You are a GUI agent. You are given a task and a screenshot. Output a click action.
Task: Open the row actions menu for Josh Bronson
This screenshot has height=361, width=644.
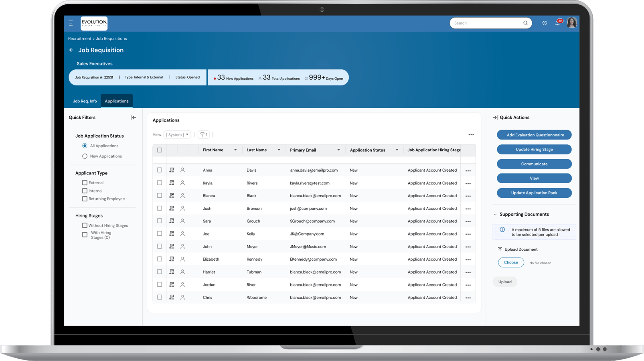click(x=468, y=208)
